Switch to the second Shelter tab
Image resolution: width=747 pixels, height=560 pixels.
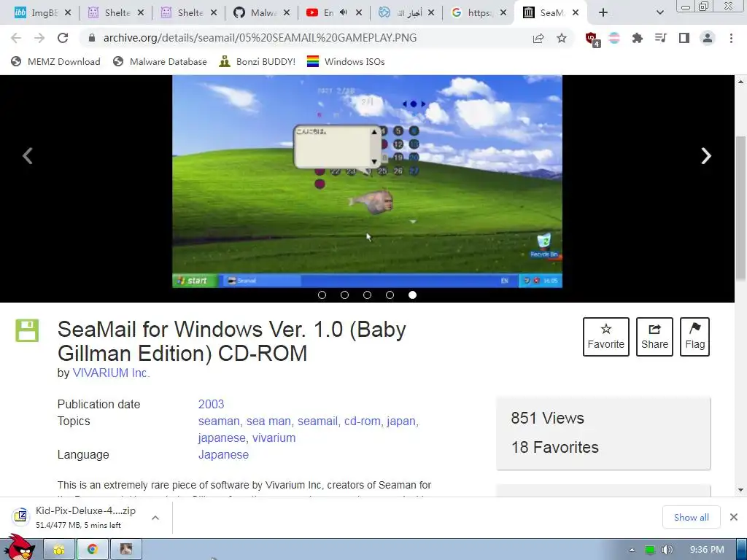click(189, 13)
